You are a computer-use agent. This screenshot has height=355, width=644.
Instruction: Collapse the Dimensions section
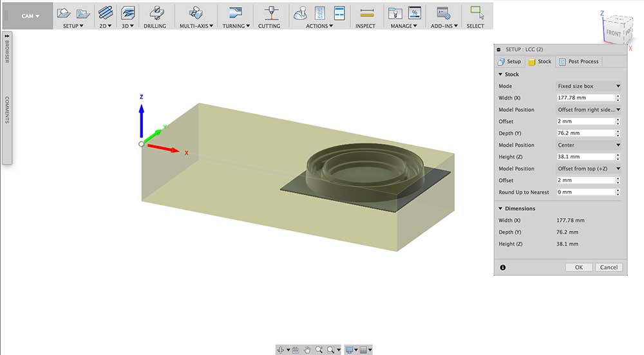point(500,208)
